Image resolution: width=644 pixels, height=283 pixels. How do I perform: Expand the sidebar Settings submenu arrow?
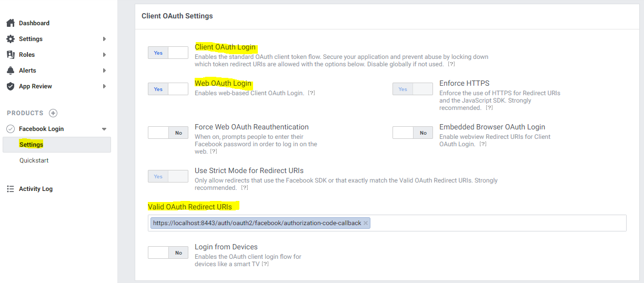(x=104, y=39)
